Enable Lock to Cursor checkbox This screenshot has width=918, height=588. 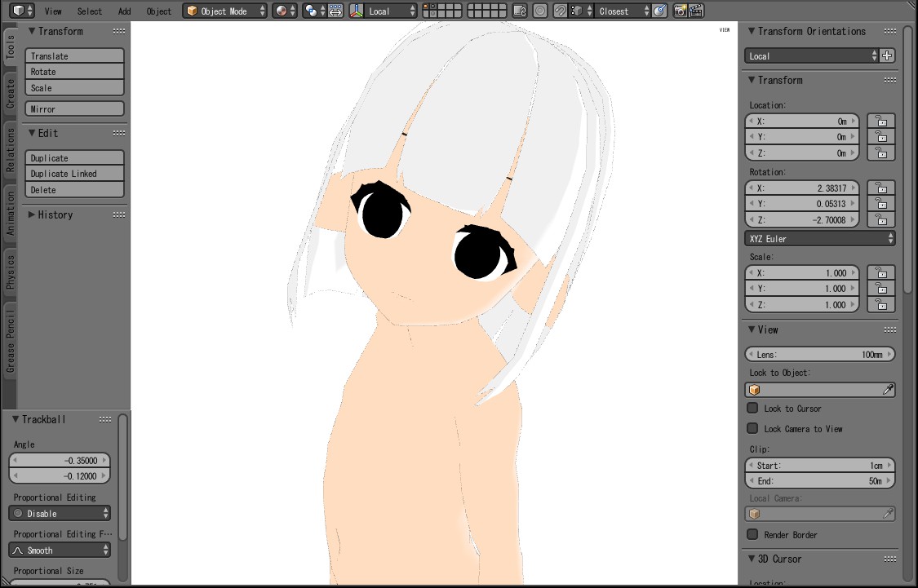click(x=752, y=408)
